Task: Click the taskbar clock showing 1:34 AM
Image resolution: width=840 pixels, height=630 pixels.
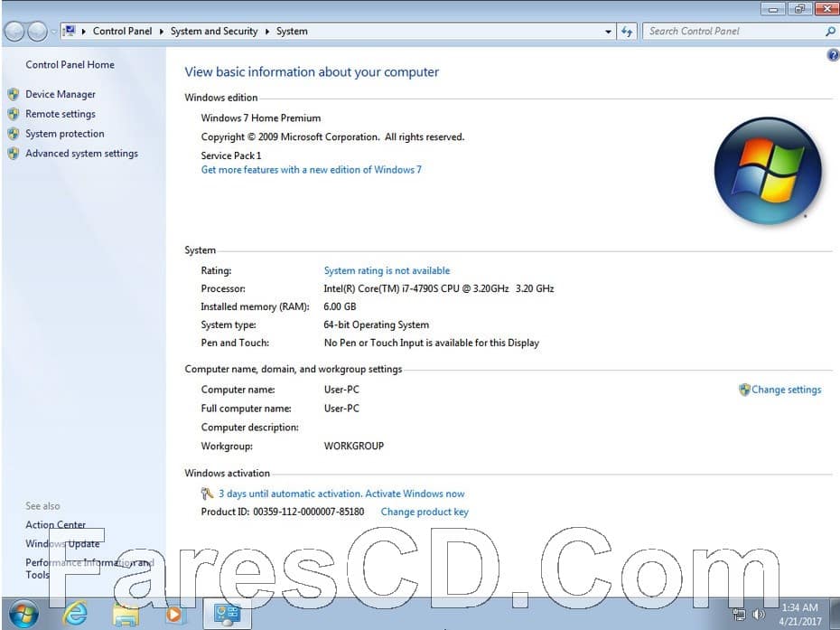Action: pos(800,615)
